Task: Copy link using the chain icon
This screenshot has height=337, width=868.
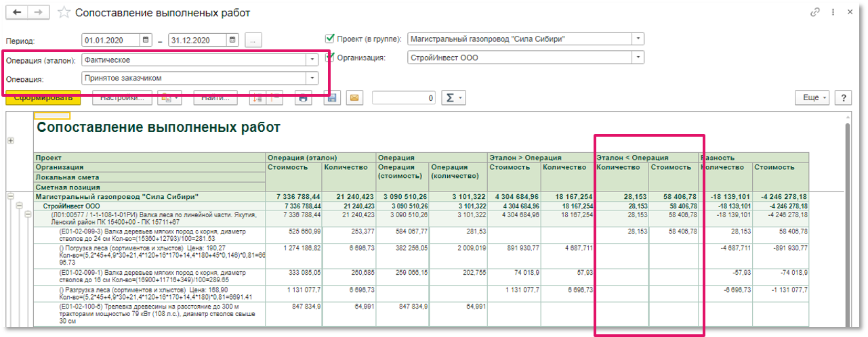Action: (x=814, y=12)
